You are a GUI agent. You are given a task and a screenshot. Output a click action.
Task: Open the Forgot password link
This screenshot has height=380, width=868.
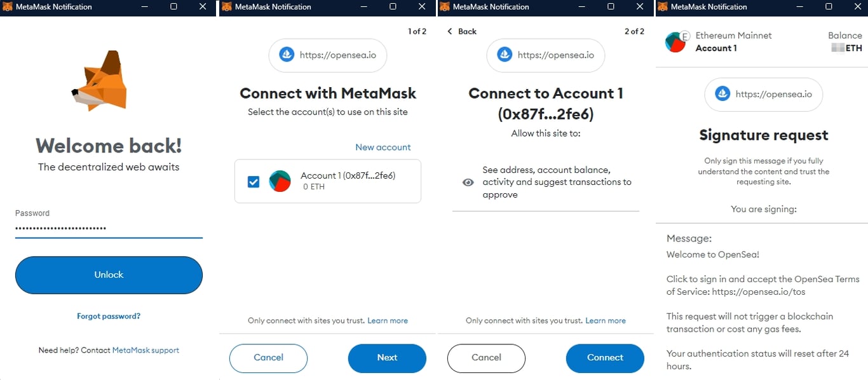(x=108, y=316)
